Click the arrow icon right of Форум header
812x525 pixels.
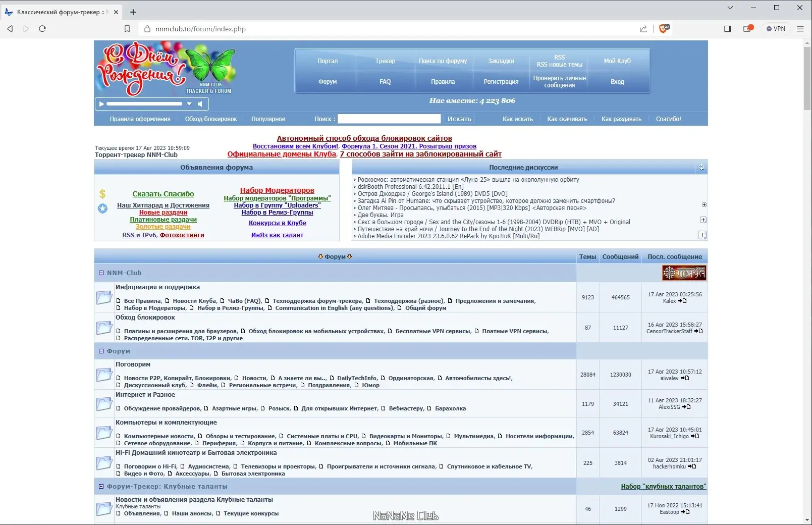[x=350, y=257]
